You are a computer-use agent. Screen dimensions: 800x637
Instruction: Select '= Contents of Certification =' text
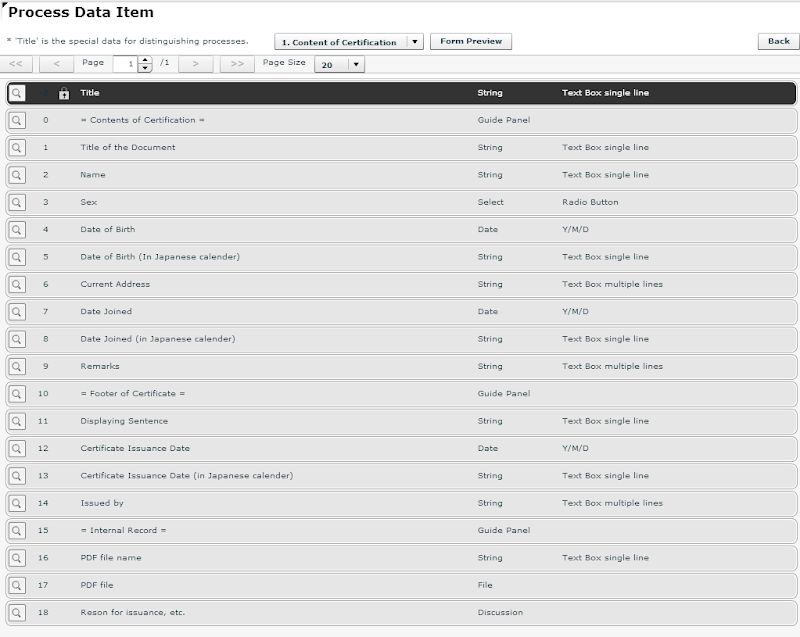[x=142, y=120]
